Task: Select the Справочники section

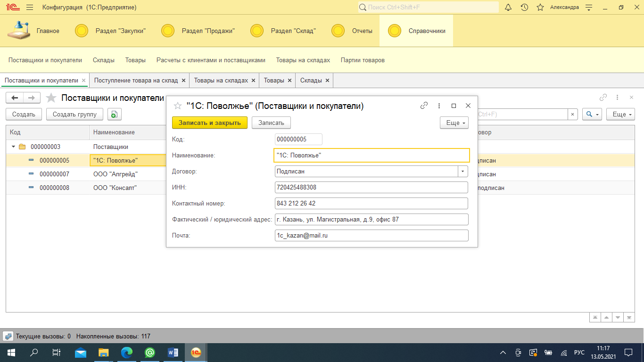Action: [x=417, y=31]
